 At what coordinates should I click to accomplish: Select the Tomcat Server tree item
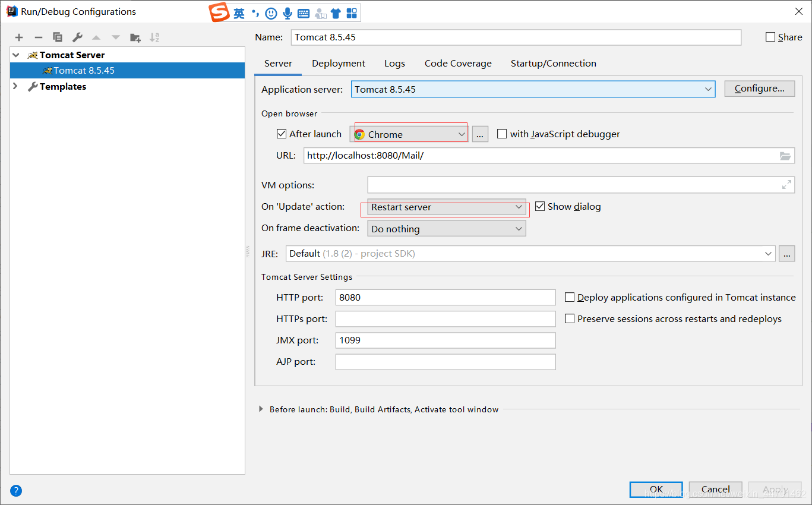tap(72, 55)
